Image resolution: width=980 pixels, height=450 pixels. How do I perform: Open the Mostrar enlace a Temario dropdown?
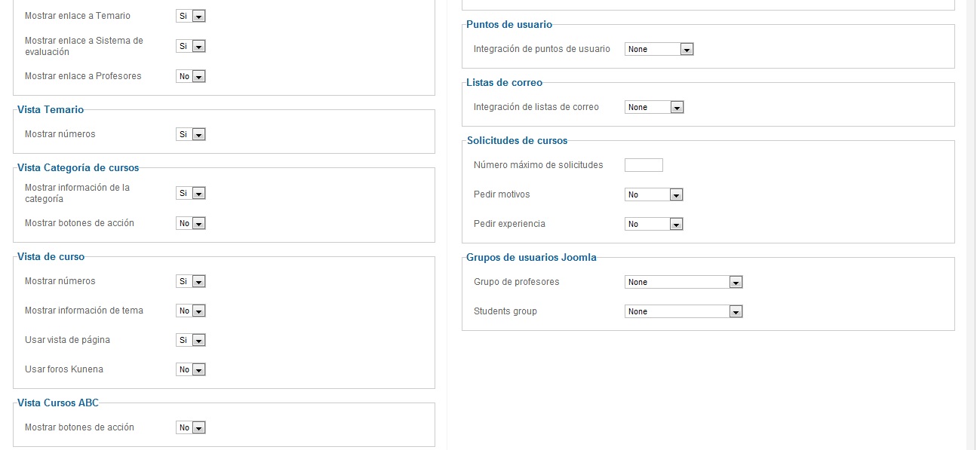pyautogui.click(x=191, y=16)
